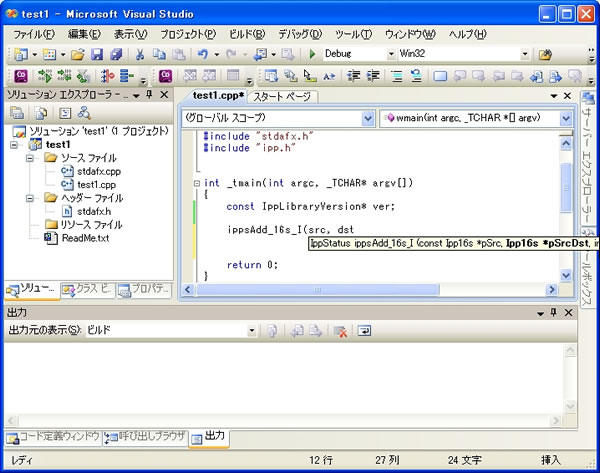Undo the last action

pos(203,54)
